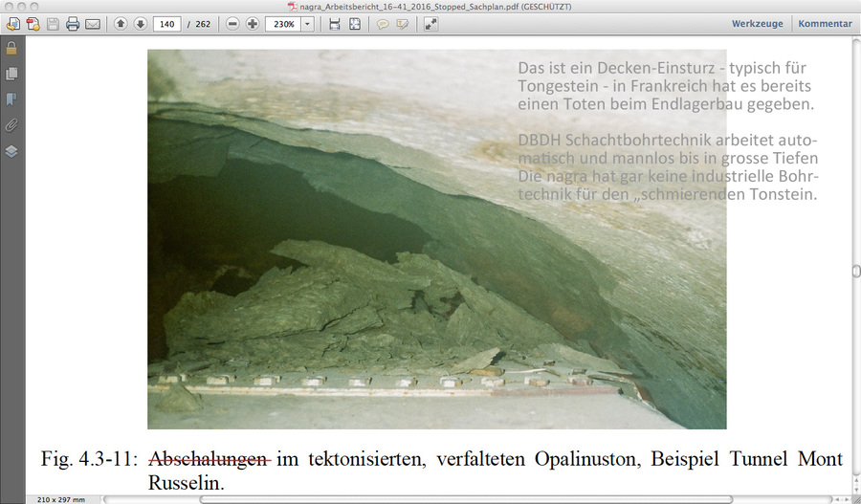
Task: Click the vertical scrollbar thumb
Action: 855,272
